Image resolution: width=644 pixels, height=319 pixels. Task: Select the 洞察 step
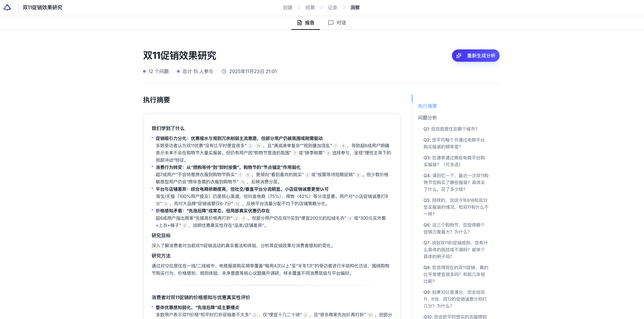(x=355, y=8)
